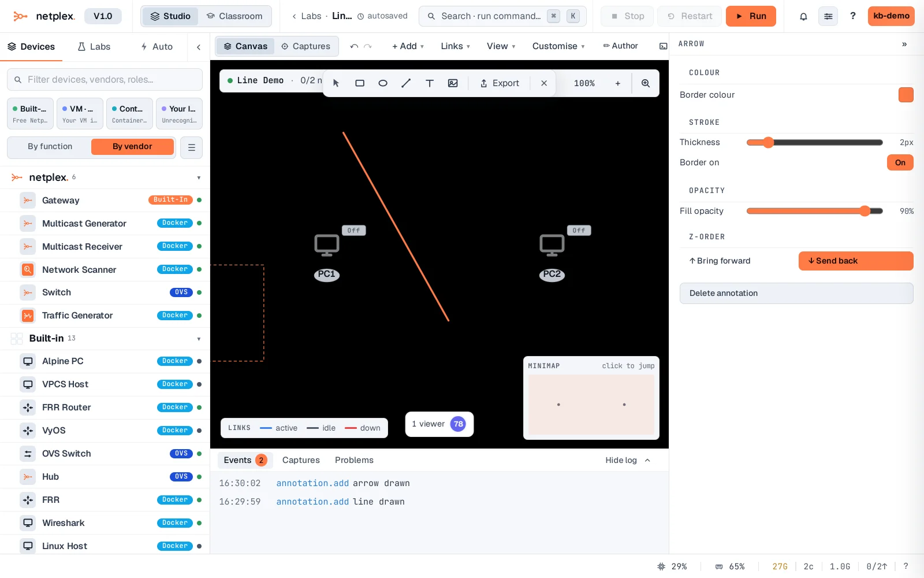Open the Border colour swatch

tap(906, 95)
